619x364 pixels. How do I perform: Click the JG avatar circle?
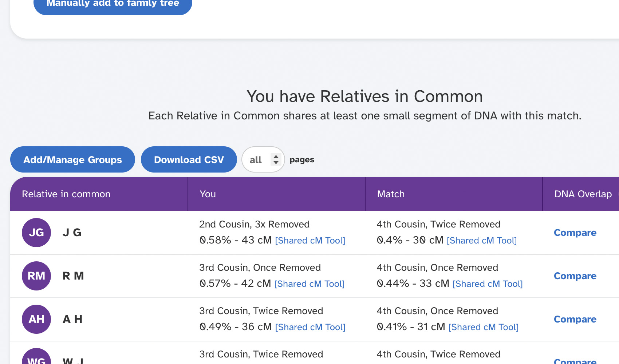pyautogui.click(x=36, y=233)
